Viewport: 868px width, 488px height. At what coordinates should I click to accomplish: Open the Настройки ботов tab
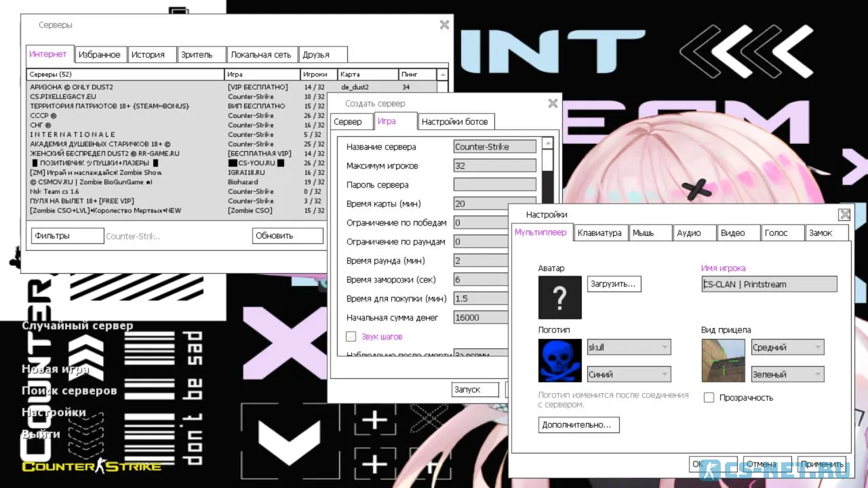(x=454, y=122)
